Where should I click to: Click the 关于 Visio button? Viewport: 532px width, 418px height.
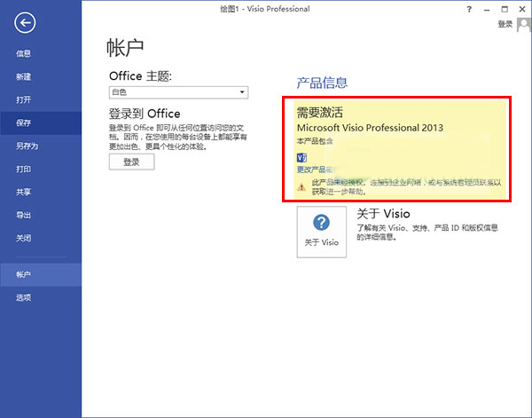point(322,232)
